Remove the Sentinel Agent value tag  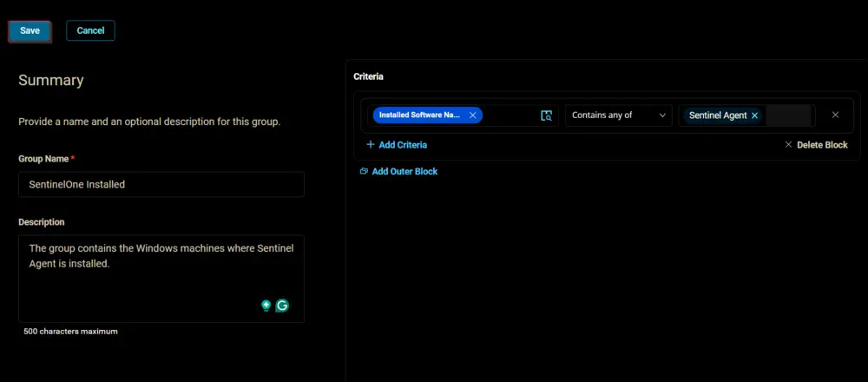point(754,115)
